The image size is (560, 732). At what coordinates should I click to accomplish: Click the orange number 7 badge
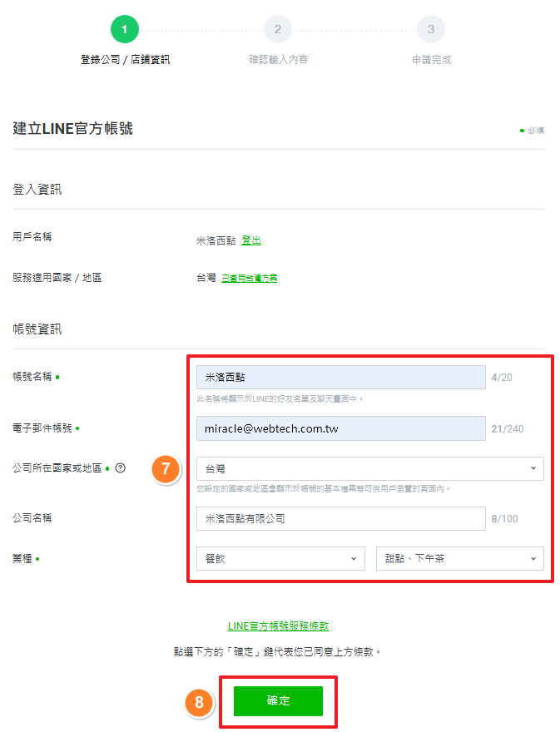(x=166, y=469)
